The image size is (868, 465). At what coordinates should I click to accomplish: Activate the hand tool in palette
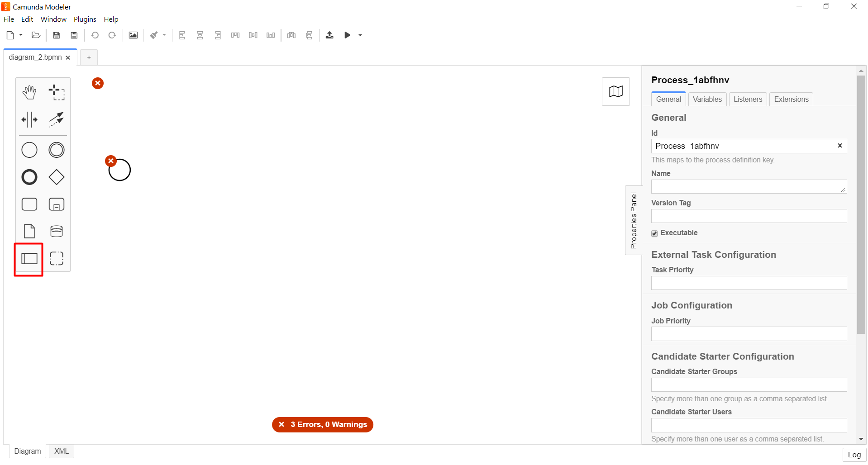coord(29,92)
